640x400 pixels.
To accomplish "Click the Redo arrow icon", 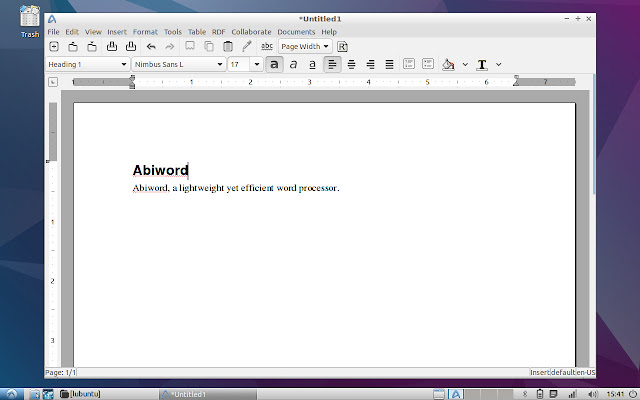I will point(170,47).
